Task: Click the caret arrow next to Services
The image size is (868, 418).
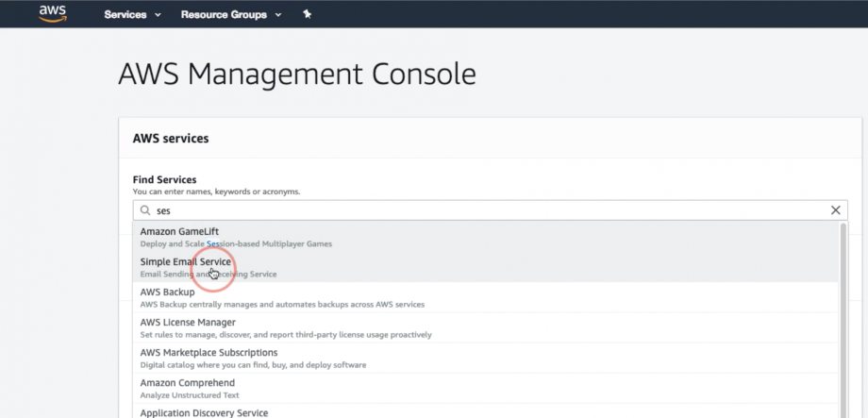Action: pyautogui.click(x=158, y=15)
